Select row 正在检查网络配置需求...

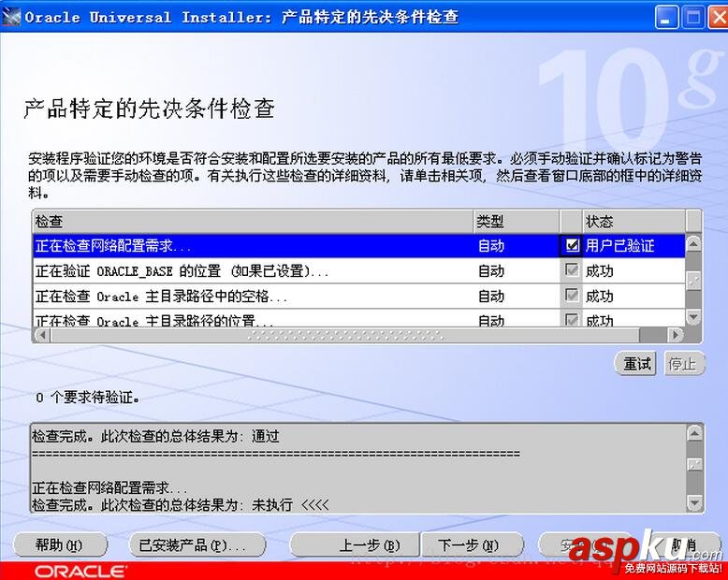(358, 245)
